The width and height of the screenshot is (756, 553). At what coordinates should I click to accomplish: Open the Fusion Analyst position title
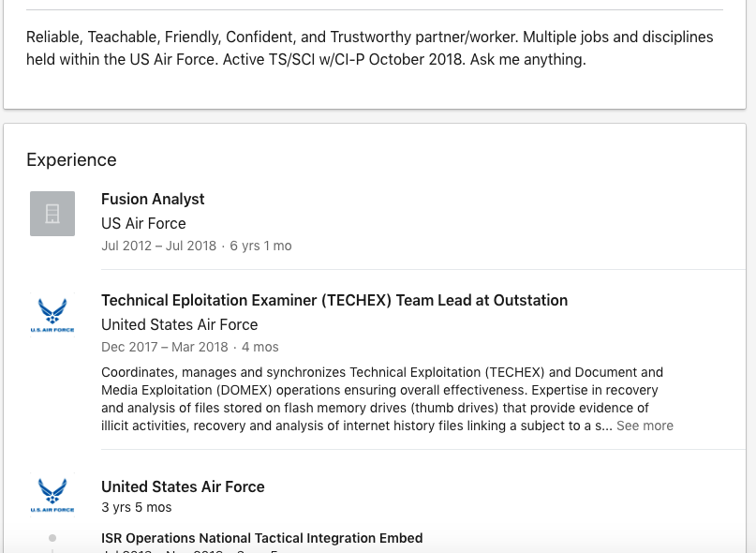[x=153, y=199]
